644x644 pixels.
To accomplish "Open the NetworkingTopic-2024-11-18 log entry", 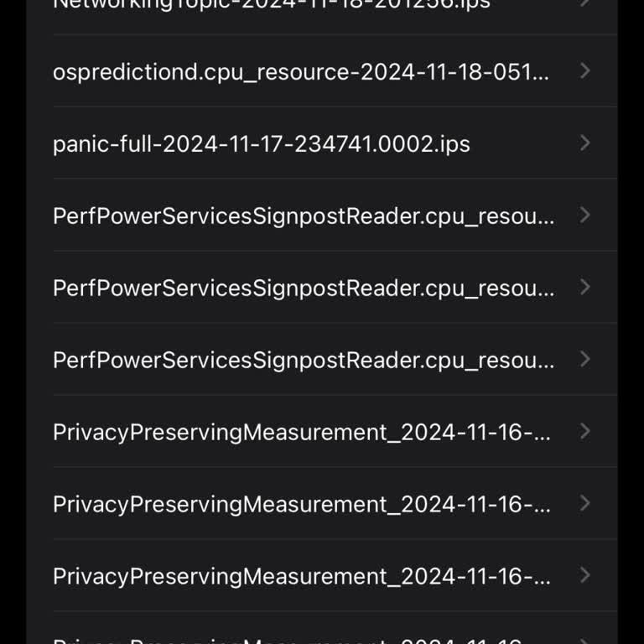I will pyautogui.click(x=271, y=4).
